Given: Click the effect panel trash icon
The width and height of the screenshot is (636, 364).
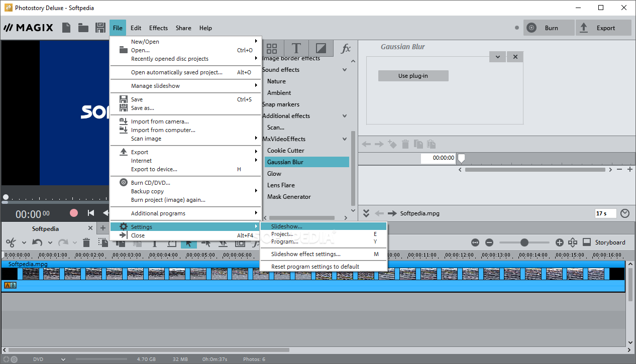Looking at the screenshot, I should tap(405, 144).
